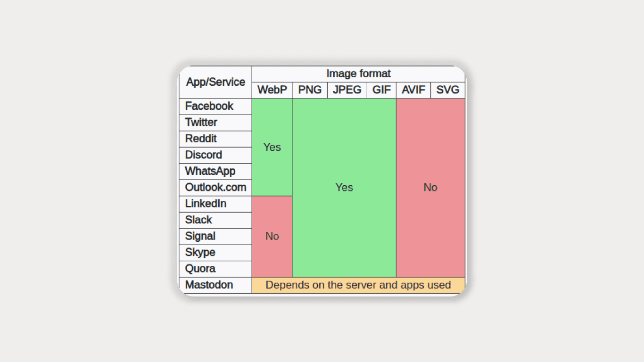Click the Outlook.com row label
Viewport: 644px width, 362px height.
pyautogui.click(x=215, y=188)
